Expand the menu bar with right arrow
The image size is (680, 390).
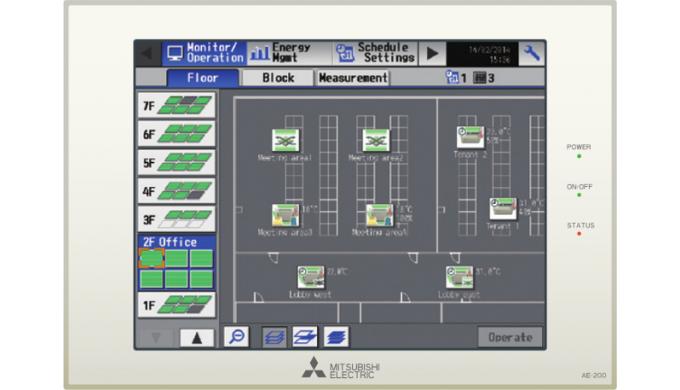point(432,53)
